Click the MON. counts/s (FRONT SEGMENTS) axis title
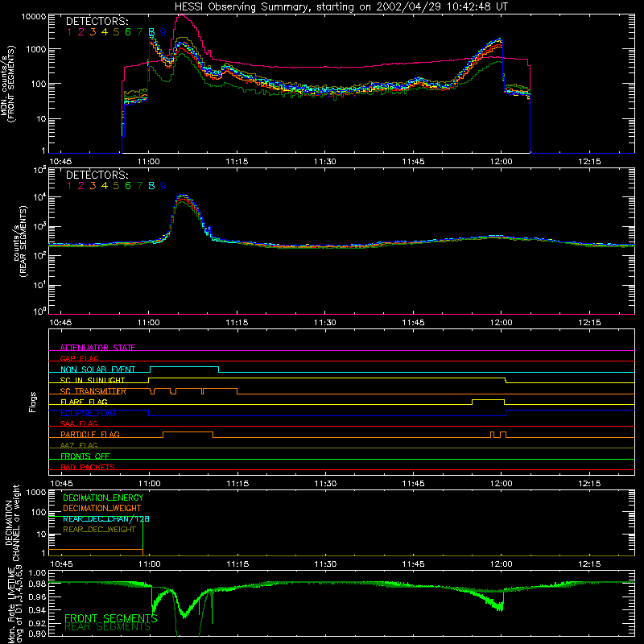The height and width of the screenshot is (644, 644). coord(8,84)
